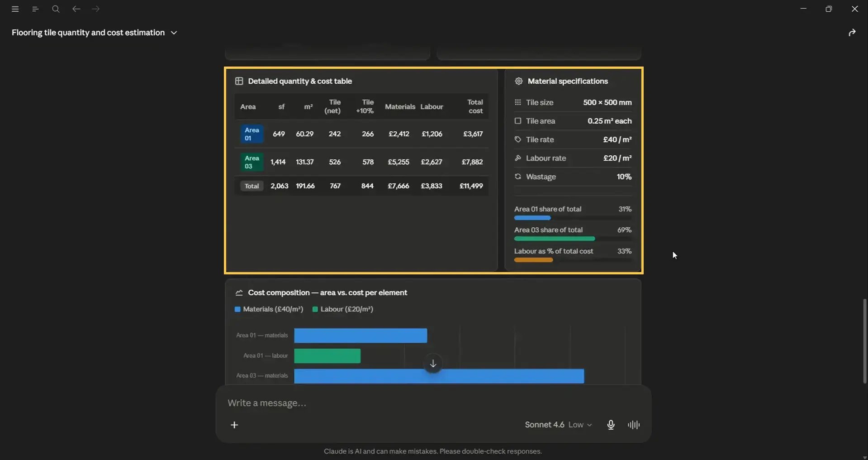Click the grand total £11,499 cell
This screenshot has width=868, height=460.
(x=471, y=186)
